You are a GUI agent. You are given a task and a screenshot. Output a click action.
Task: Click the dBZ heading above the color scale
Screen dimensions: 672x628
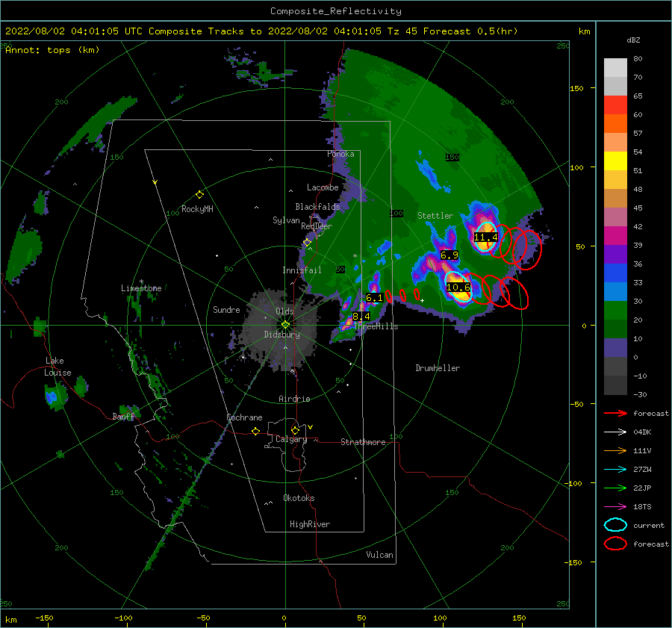633,40
